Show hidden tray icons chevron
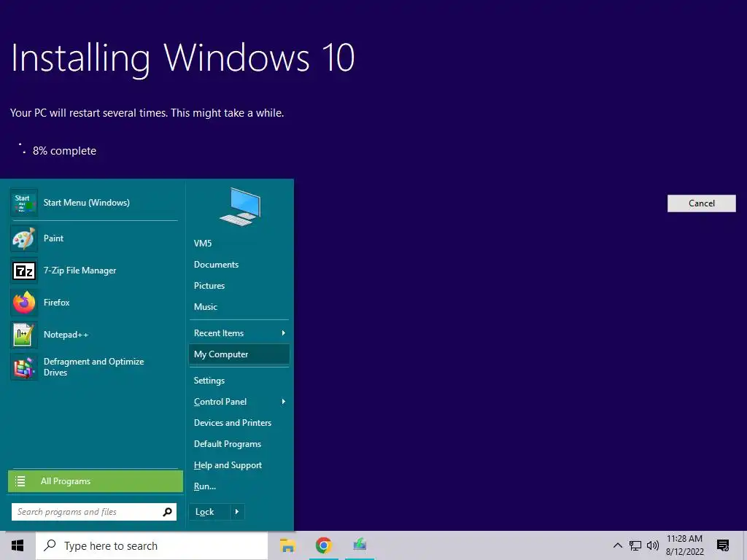Image resolution: width=747 pixels, height=560 pixels. click(617, 545)
